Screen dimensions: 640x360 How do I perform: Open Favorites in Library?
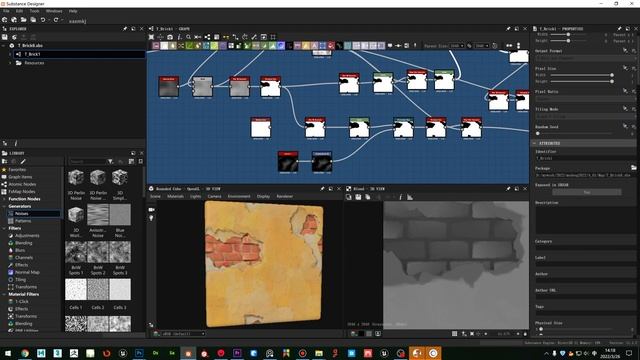click(x=17, y=170)
